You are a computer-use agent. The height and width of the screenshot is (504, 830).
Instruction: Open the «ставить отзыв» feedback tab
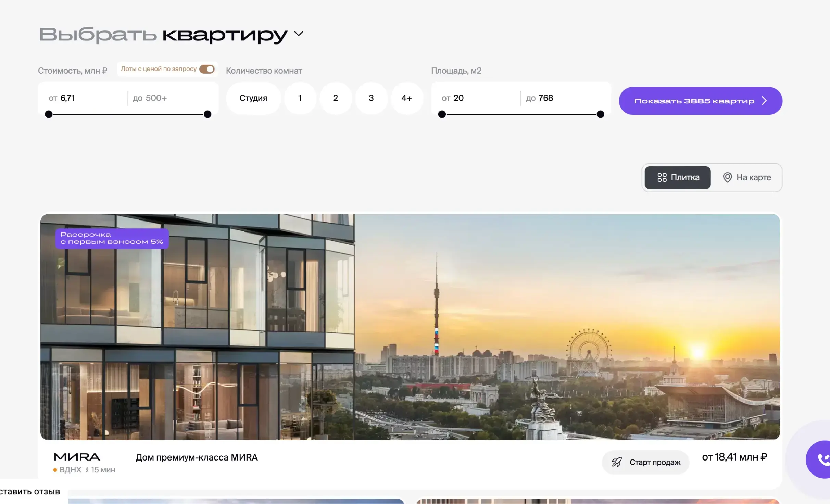(x=30, y=492)
